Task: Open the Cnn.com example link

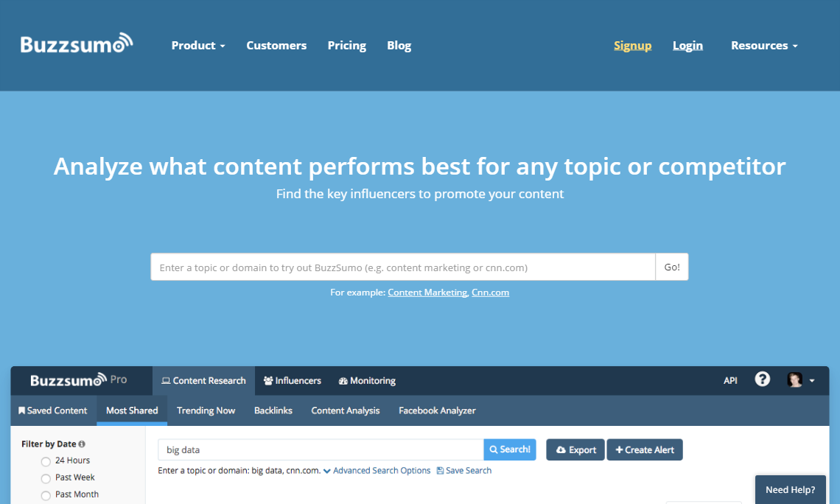Action: 490,292
